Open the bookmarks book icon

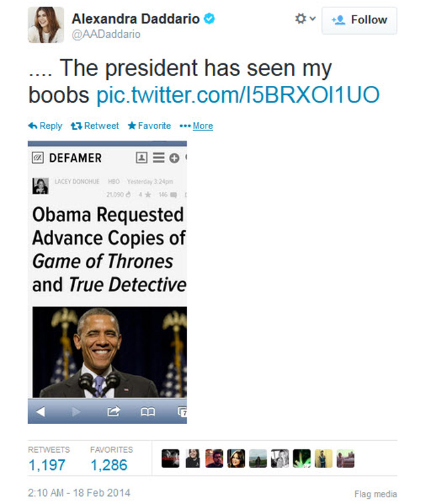tap(148, 412)
